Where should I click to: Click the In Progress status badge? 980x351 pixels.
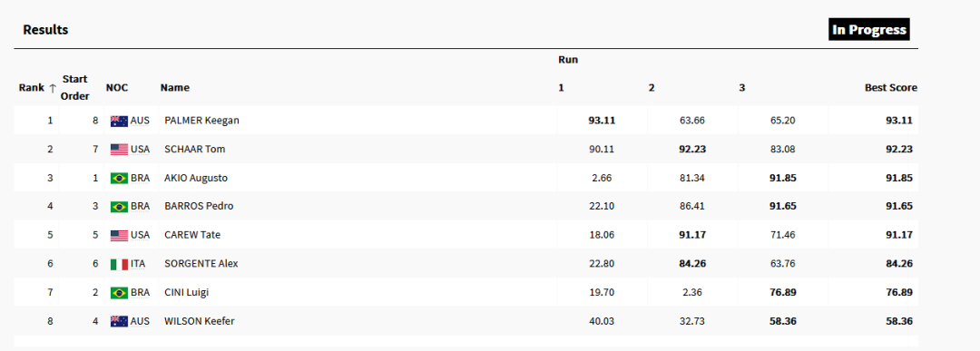coord(868,29)
